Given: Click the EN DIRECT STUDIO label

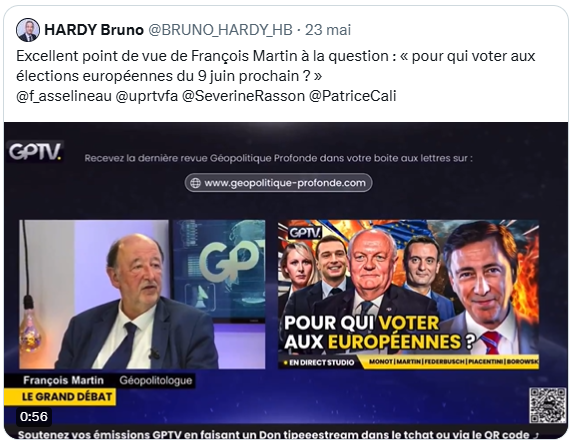Looking at the screenshot, I should (320, 363).
